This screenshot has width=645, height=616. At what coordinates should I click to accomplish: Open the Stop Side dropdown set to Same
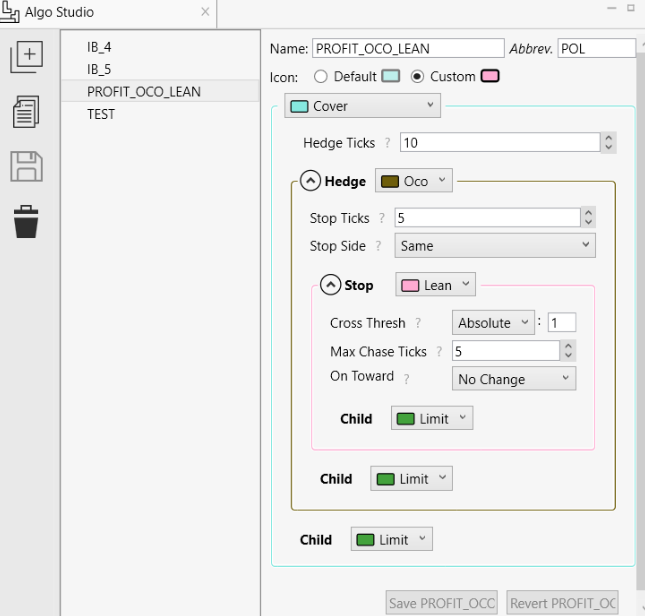tap(495, 245)
